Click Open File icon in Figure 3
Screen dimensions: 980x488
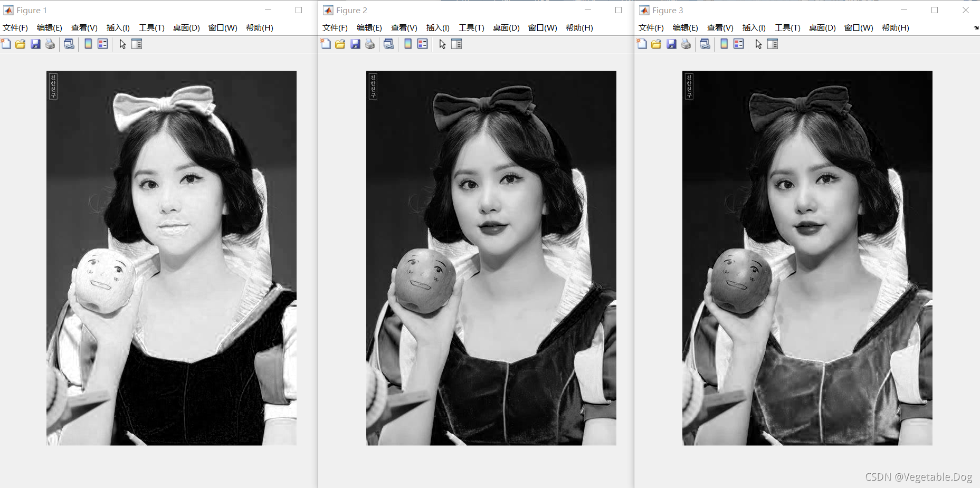pyautogui.click(x=656, y=44)
